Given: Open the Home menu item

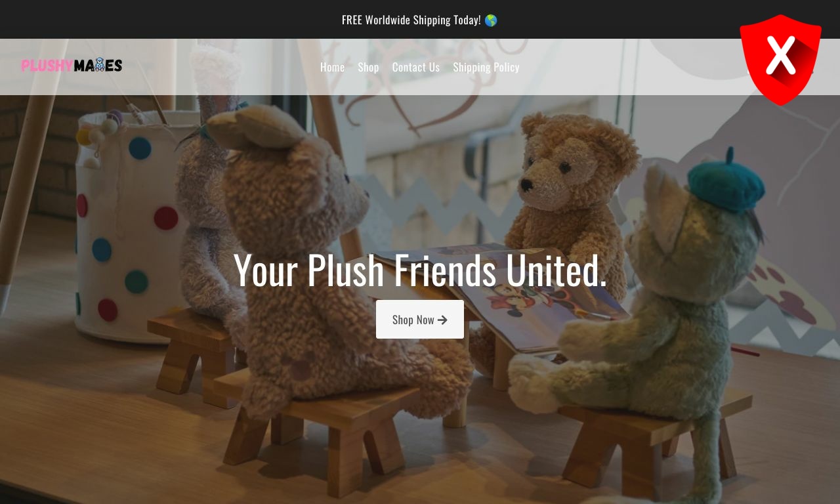Looking at the screenshot, I should tap(332, 67).
